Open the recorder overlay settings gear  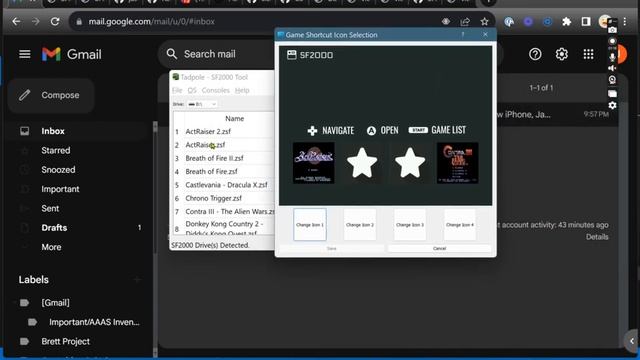pos(612,105)
